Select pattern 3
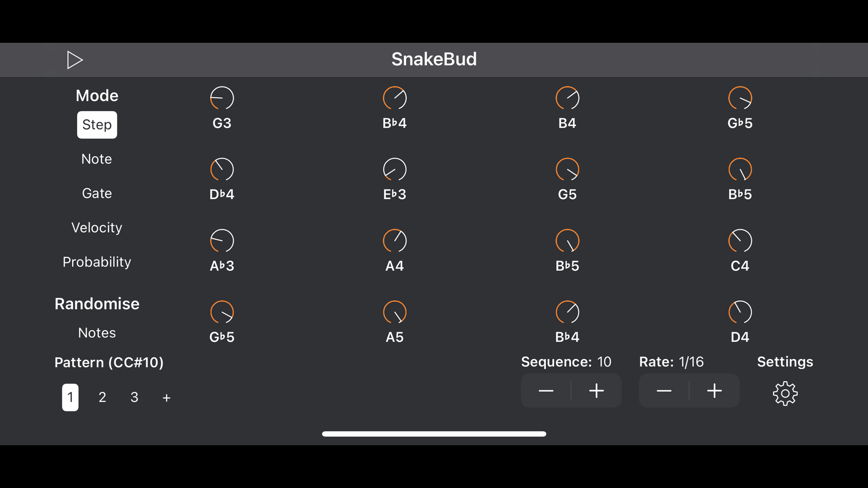 [134, 397]
